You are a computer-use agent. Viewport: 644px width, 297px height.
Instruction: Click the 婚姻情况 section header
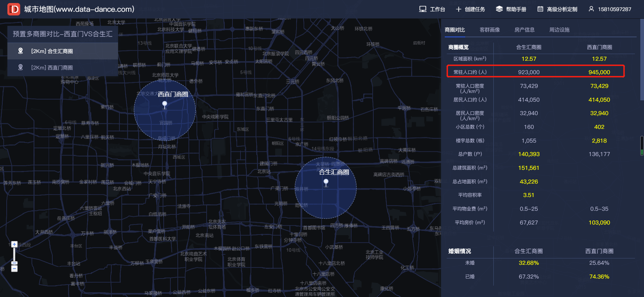point(460,251)
